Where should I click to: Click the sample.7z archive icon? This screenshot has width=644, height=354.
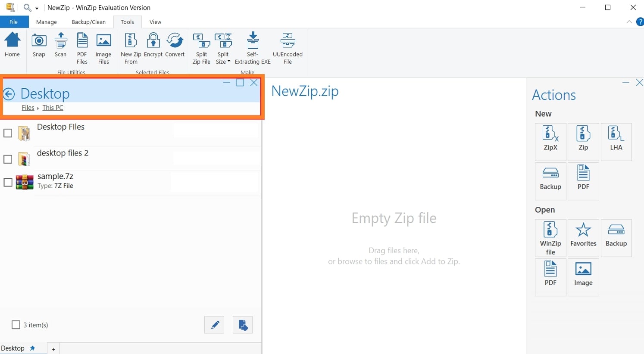25,182
